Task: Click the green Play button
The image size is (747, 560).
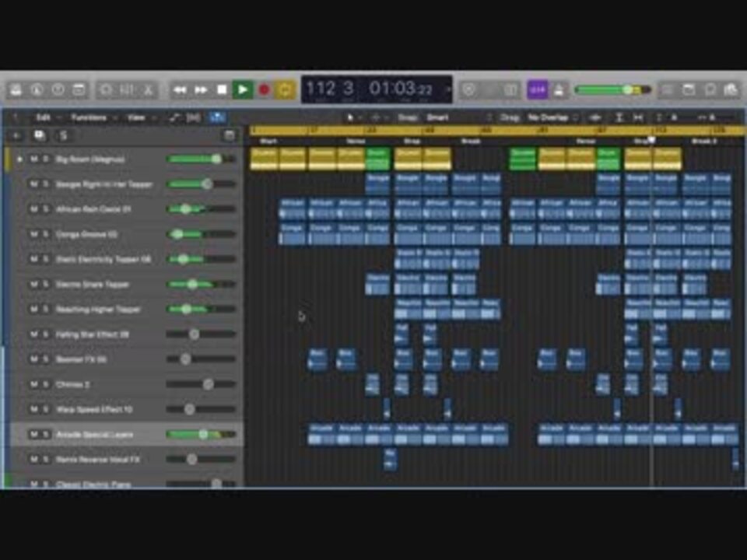Action: coord(243,89)
